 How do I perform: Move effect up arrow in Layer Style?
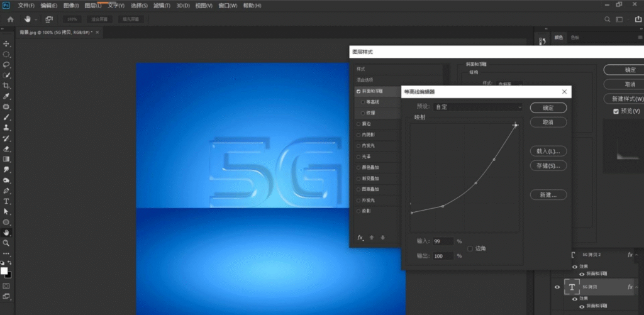[372, 238]
